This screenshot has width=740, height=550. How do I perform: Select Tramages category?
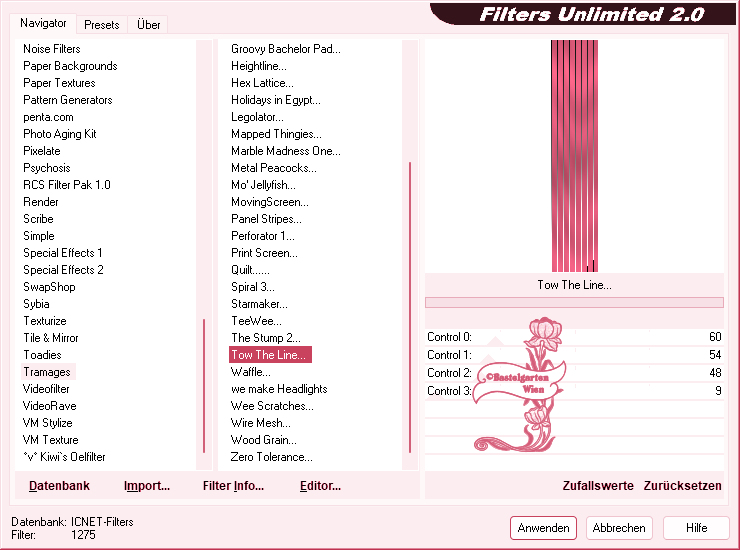(47, 372)
